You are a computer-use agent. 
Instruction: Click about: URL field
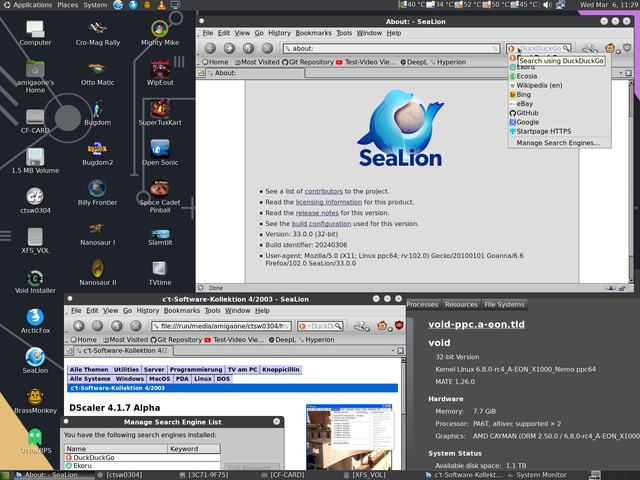click(x=391, y=48)
